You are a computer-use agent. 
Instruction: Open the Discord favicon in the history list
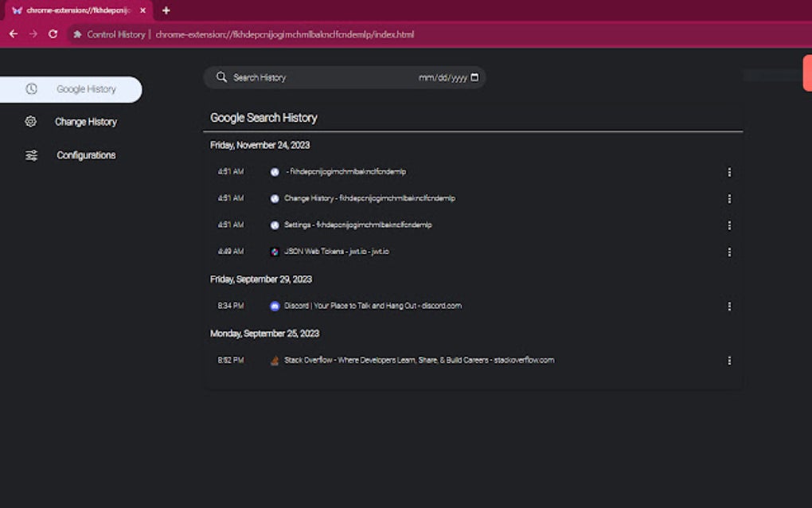click(275, 306)
